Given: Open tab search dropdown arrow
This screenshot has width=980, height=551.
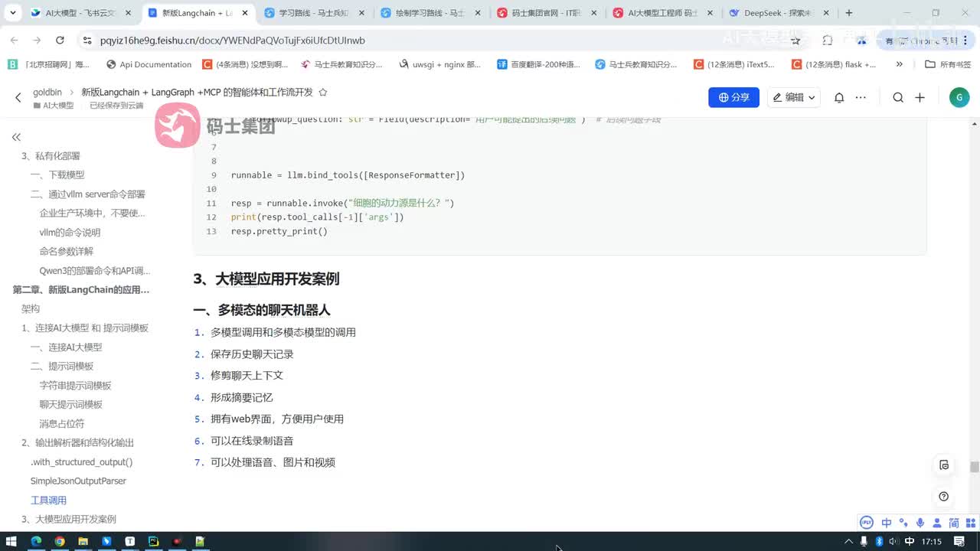Looking at the screenshot, I should coord(13,13).
